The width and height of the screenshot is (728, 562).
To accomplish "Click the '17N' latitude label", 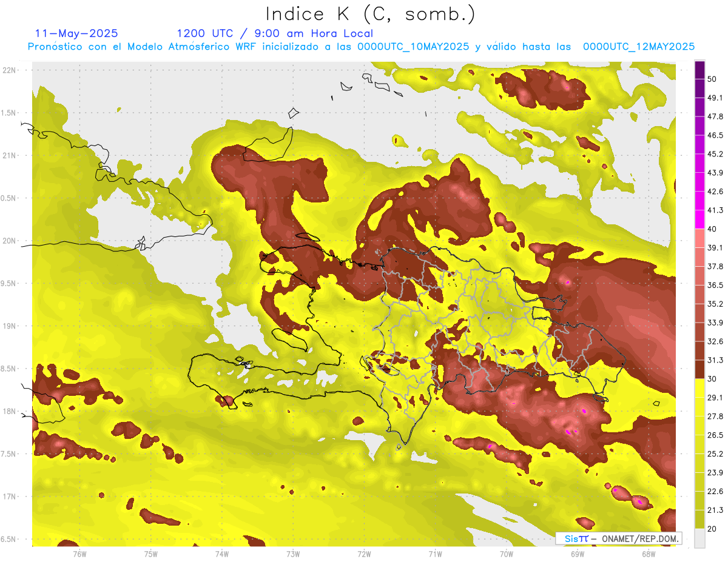I will tap(9, 497).
